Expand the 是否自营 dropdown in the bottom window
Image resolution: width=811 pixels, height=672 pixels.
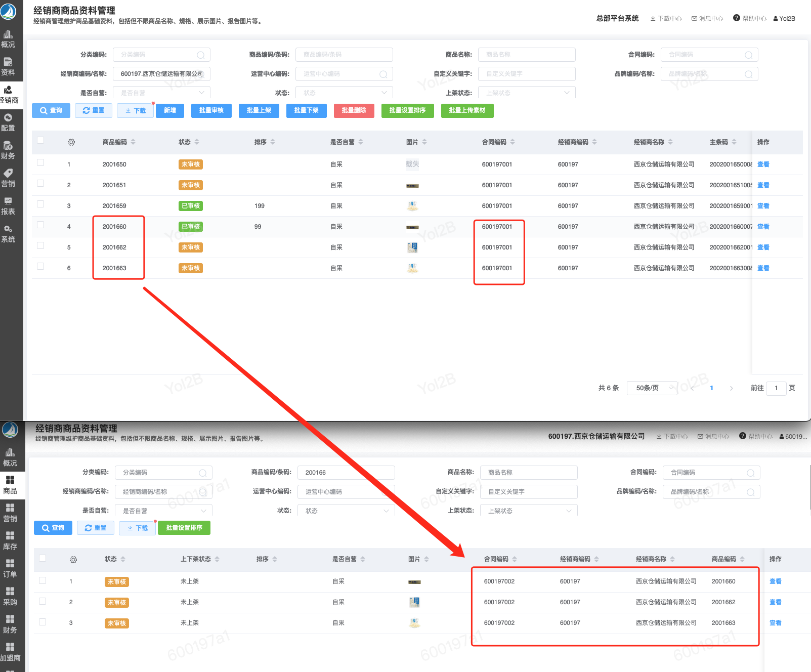point(163,511)
